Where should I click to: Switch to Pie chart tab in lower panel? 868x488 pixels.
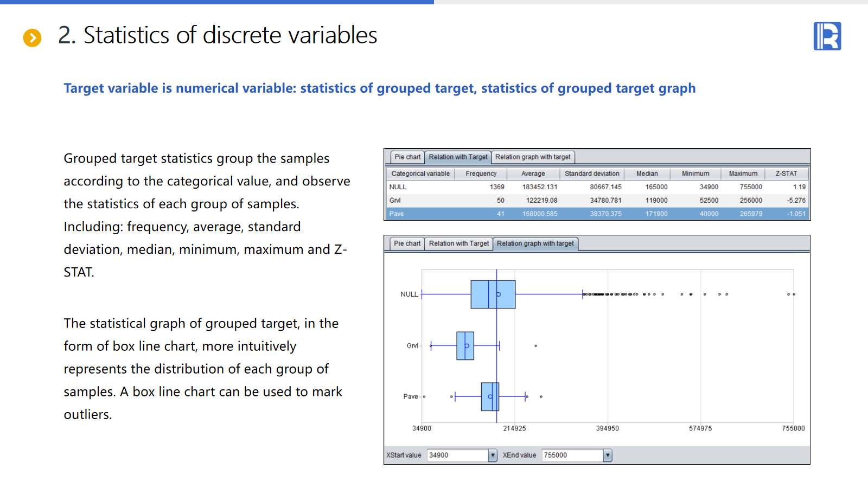(x=407, y=243)
